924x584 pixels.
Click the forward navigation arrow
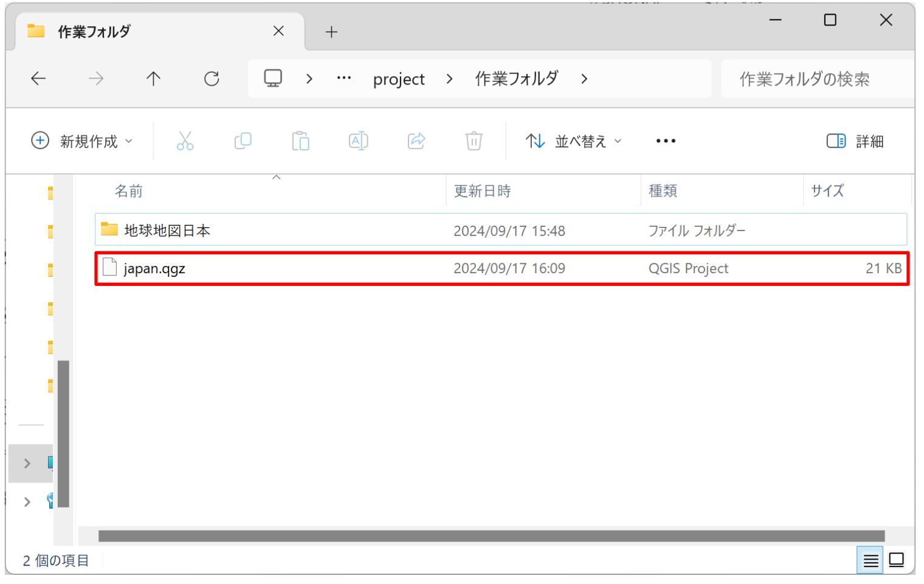pos(96,78)
